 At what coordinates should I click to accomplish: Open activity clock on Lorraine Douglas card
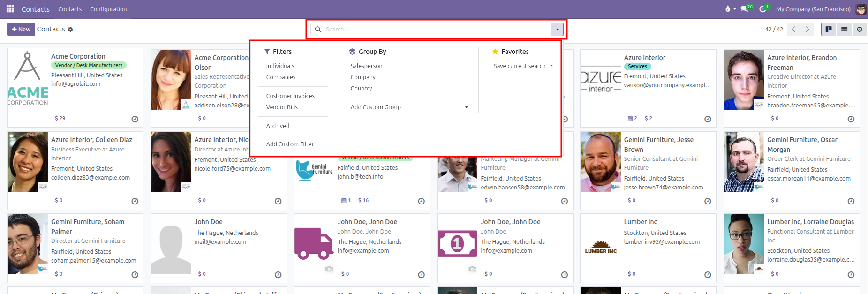tap(851, 275)
